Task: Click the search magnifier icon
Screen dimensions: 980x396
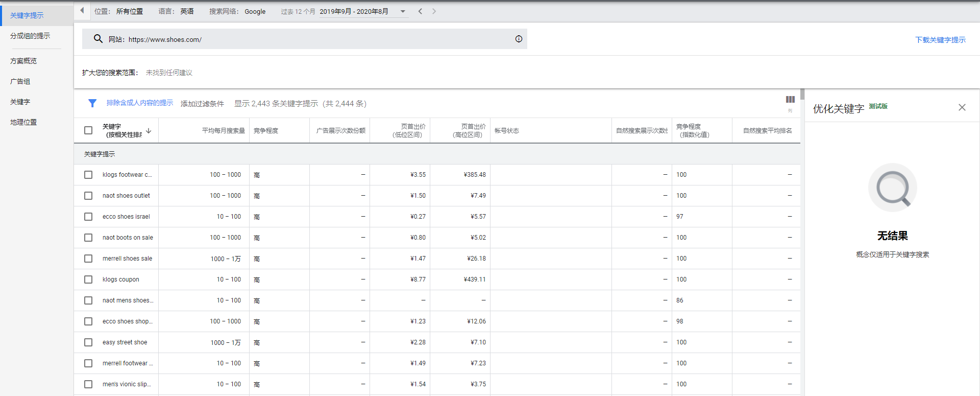Action: [98, 39]
